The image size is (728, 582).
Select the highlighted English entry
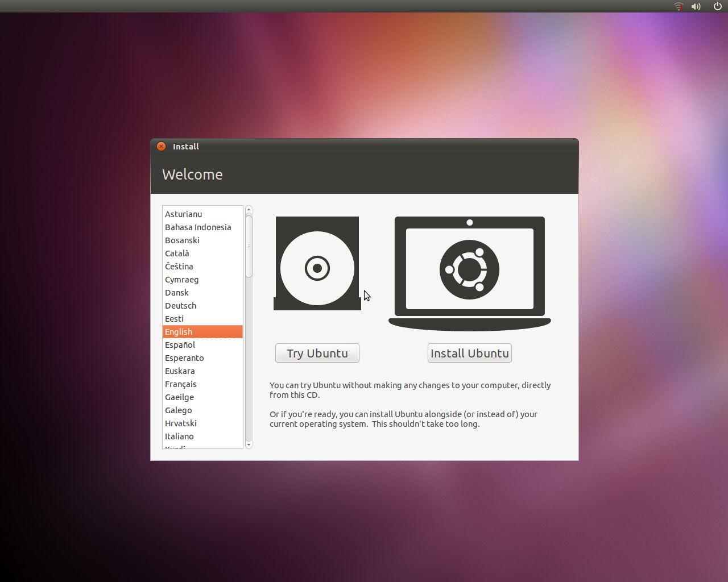click(x=202, y=332)
